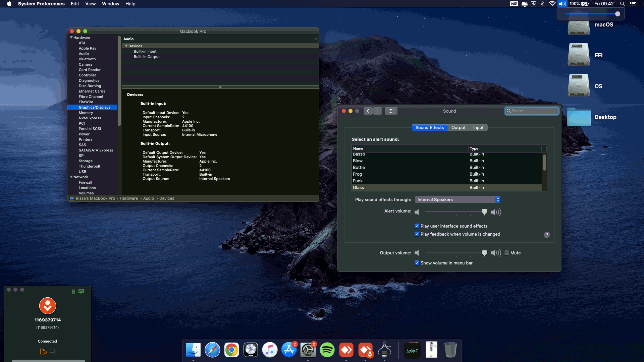Select the Frog alert sound
Viewport: 644px width, 362px height.
(x=447, y=174)
